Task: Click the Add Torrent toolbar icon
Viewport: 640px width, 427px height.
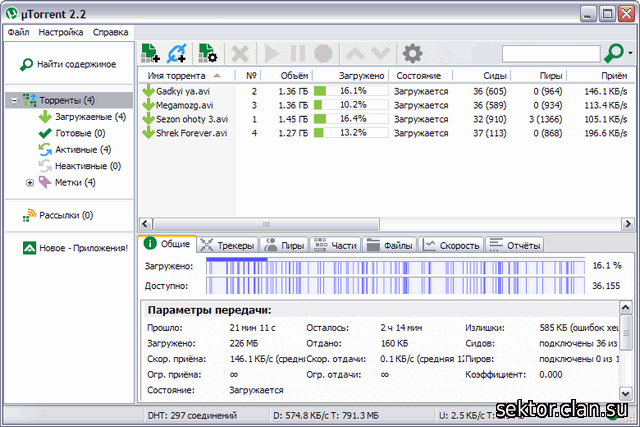Action: (150, 53)
